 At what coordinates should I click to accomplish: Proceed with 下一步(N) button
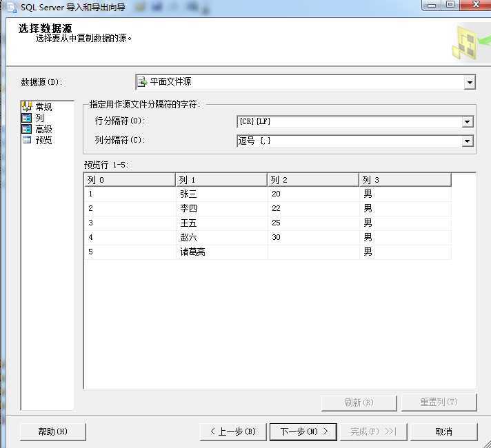tap(303, 431)
